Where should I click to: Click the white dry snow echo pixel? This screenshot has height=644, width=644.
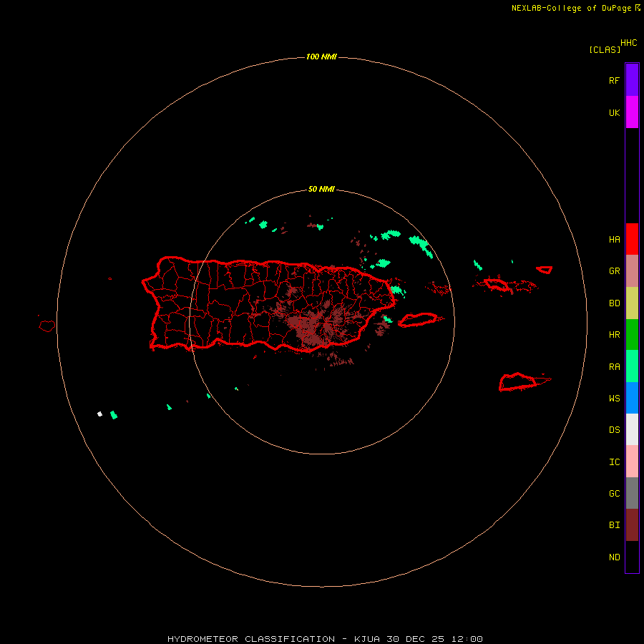click(x=99, y=414)
